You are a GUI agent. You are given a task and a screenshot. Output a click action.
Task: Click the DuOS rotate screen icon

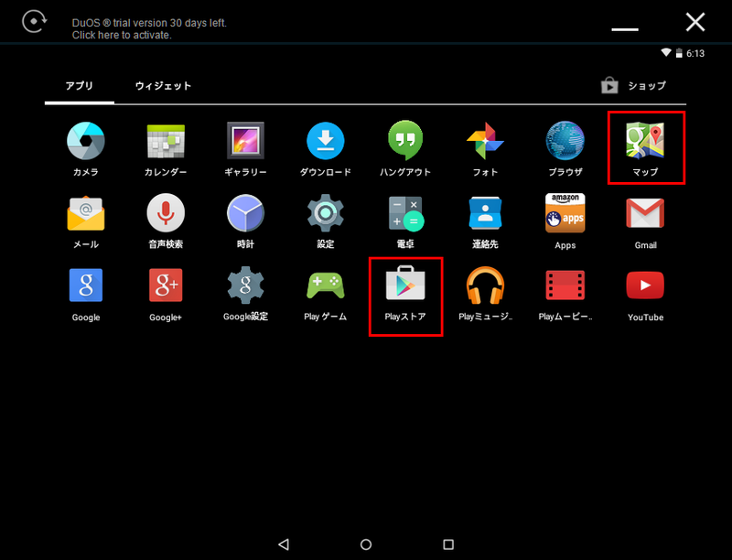click(x=35, y=21)
